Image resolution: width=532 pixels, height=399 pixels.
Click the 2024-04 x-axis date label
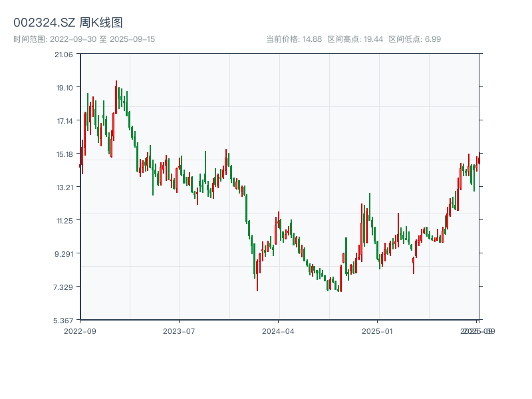278,331
